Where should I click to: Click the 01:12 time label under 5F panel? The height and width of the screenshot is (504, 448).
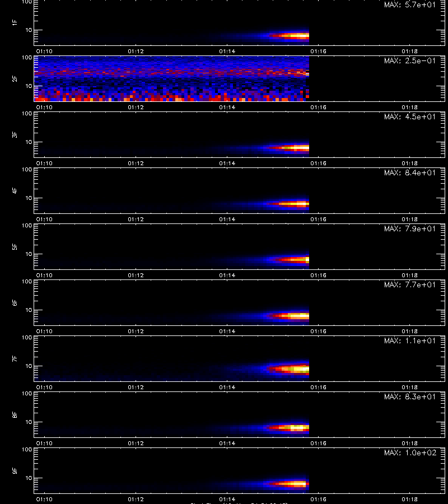tap(136, 275)
